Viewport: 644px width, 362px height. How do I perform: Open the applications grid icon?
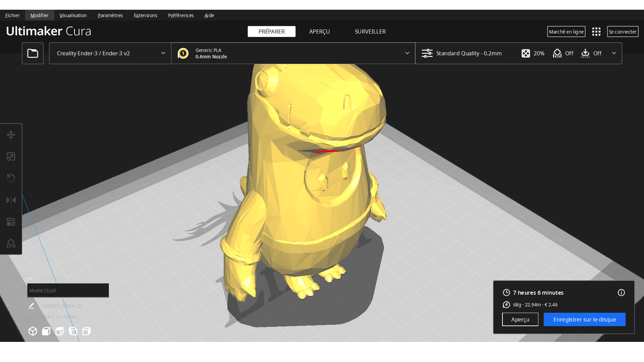coord(596,32)
